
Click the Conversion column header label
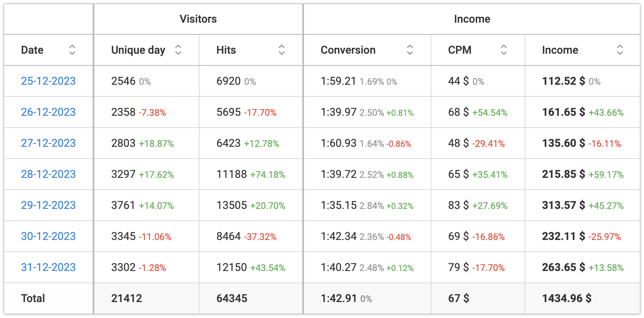tap(348, 50)
